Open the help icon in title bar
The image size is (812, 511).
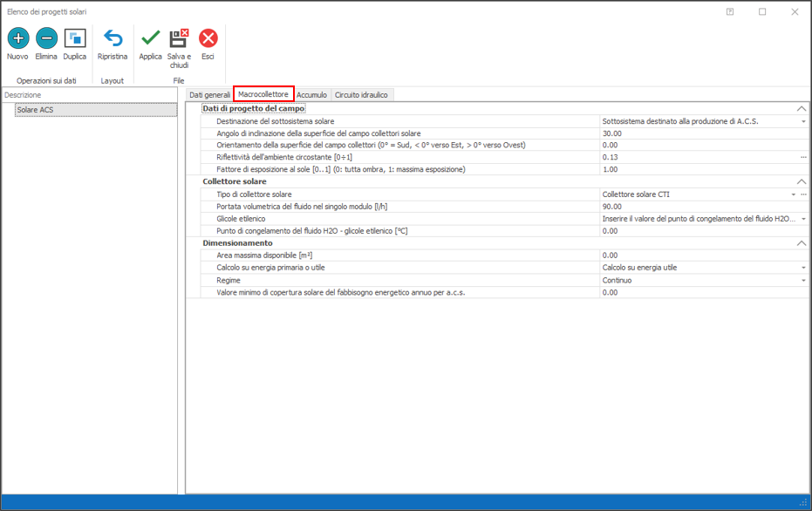730,12
